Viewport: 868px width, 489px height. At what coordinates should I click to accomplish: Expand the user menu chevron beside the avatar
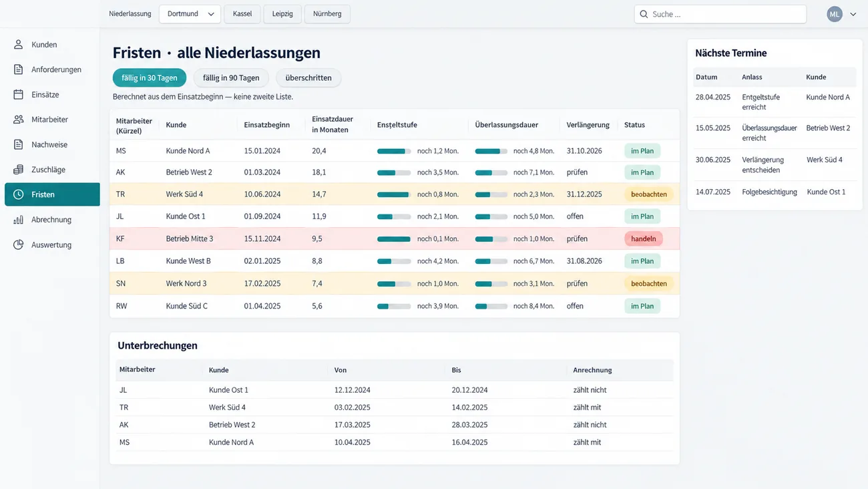pos(853,14)
